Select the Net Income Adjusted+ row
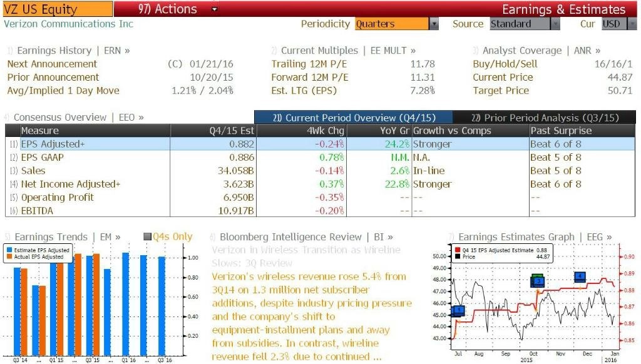 coord(320,185)
